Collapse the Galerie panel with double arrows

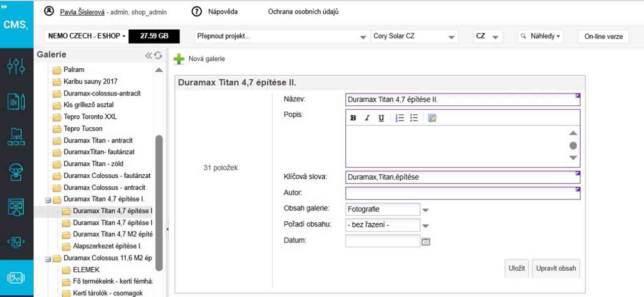tap(148, 55)
